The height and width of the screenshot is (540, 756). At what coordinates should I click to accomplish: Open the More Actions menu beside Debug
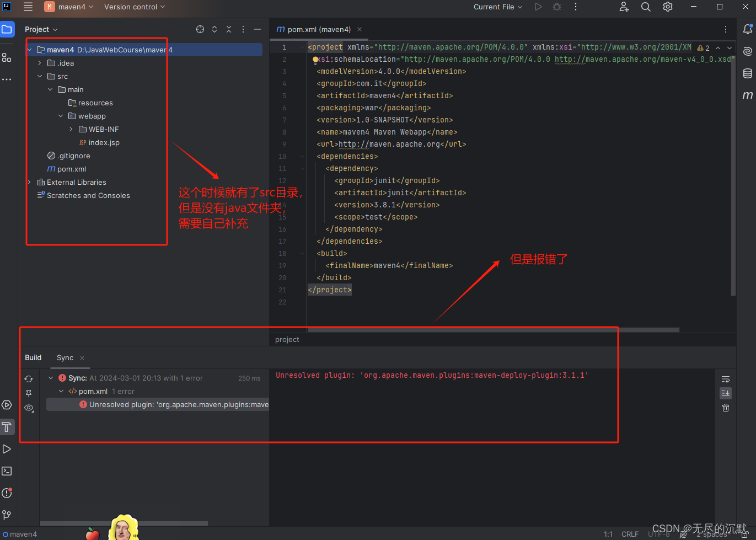tap(576, 7)
